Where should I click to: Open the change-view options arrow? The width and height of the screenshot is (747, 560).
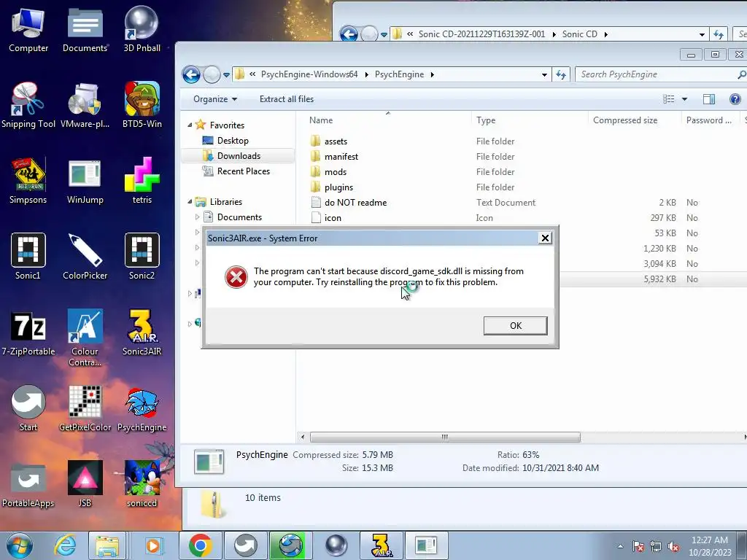pos(684,99)
